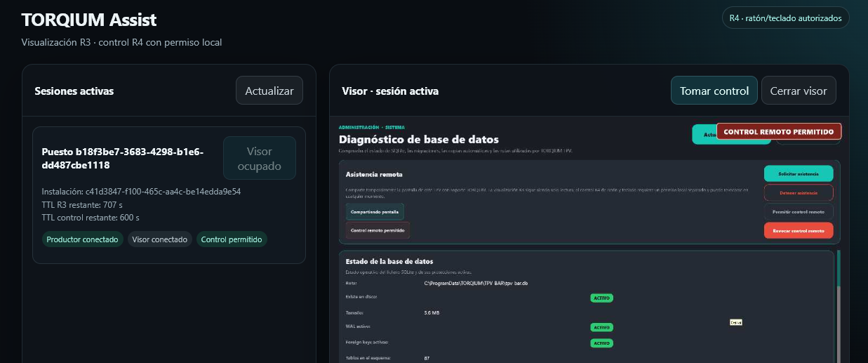Image resolution: width=868 pixels, height=363 pixels.
Task: Click the Visor conectado tag
Action: [160, 239]
